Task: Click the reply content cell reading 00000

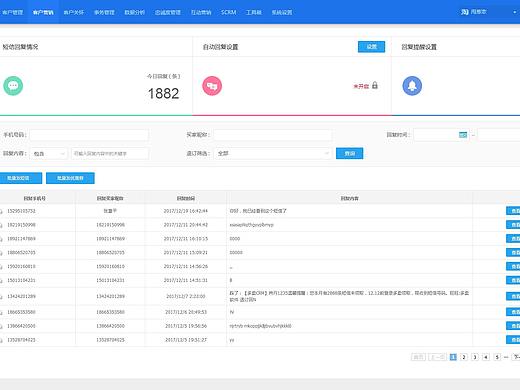Action: click(236, 253)
